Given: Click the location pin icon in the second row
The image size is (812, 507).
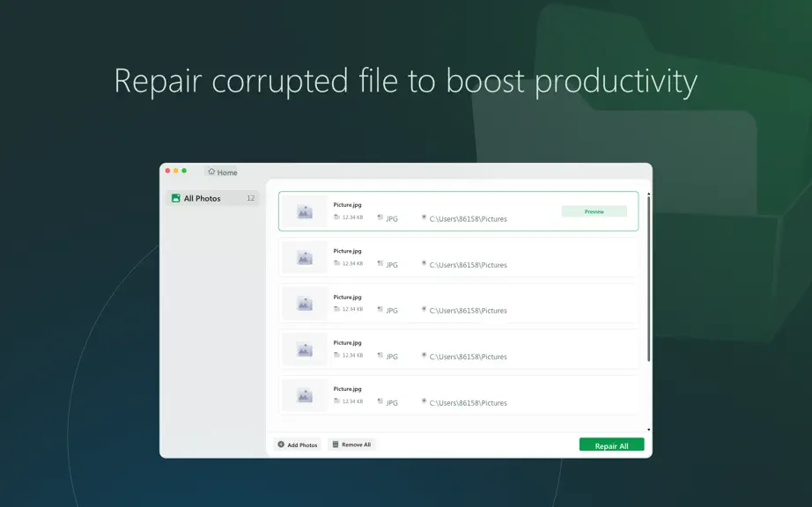Looking at the screenshot, I should coord(424,263).
